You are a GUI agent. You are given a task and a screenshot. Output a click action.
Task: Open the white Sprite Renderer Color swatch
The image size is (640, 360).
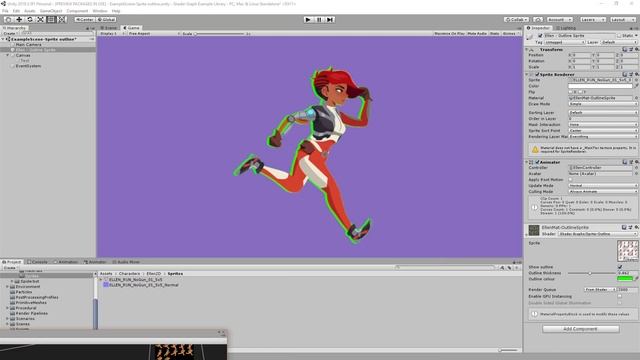600,86
